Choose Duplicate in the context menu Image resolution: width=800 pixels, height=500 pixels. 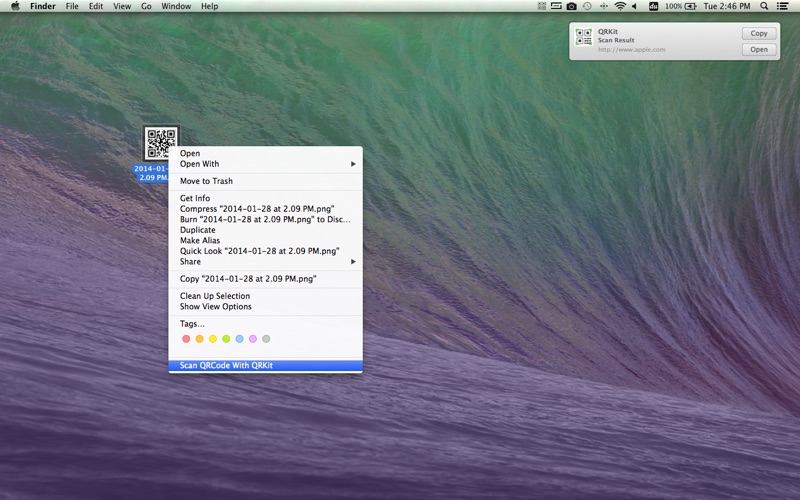click(x=265, y=230)
